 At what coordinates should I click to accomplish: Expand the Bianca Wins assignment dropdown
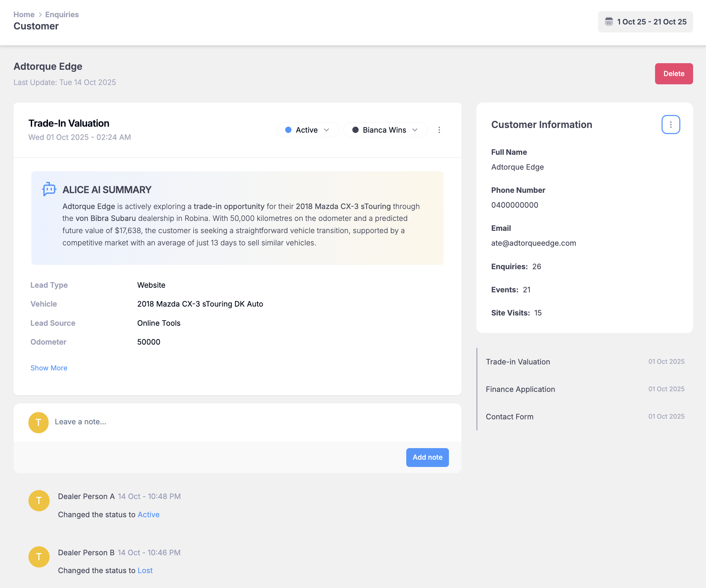pos(385,130)
